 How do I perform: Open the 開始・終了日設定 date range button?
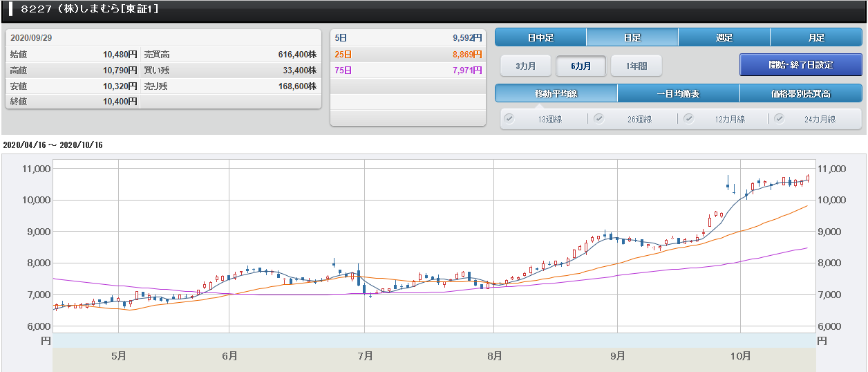click(801, 65)
